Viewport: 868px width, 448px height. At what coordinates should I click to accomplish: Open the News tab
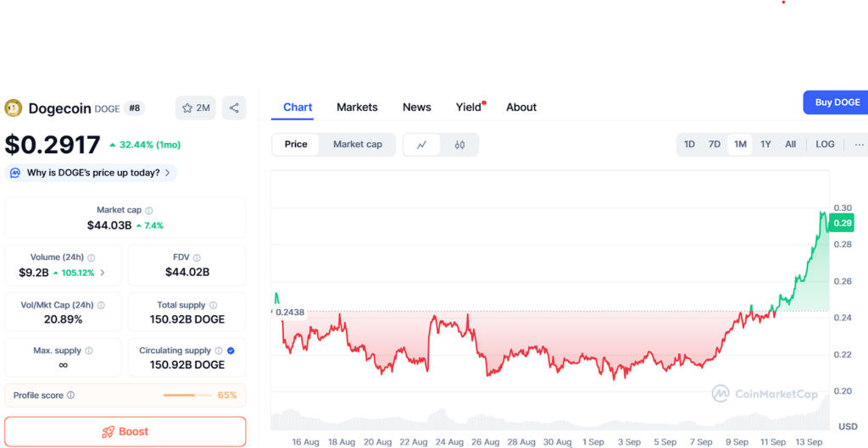tap(417, 108)
